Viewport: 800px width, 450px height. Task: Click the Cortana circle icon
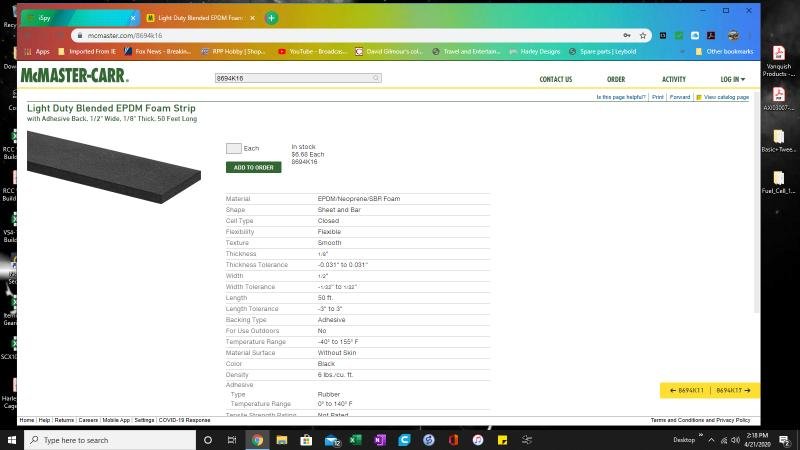[208, 440]
